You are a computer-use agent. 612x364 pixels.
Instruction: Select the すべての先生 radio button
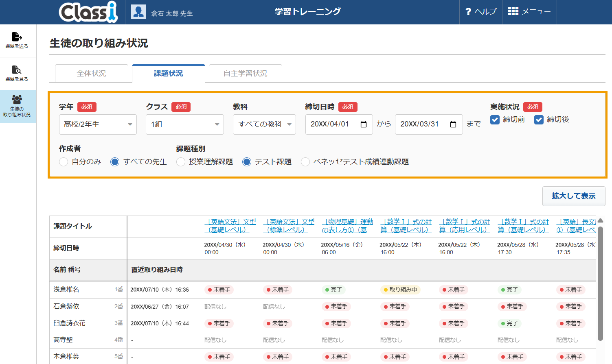point(115,162)
